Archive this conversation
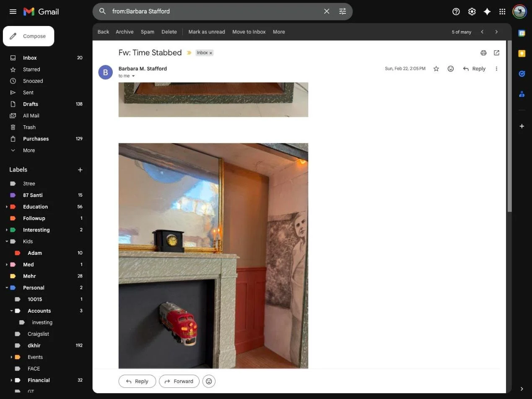This screenshot has height=399, width=532. coord(125,32)
